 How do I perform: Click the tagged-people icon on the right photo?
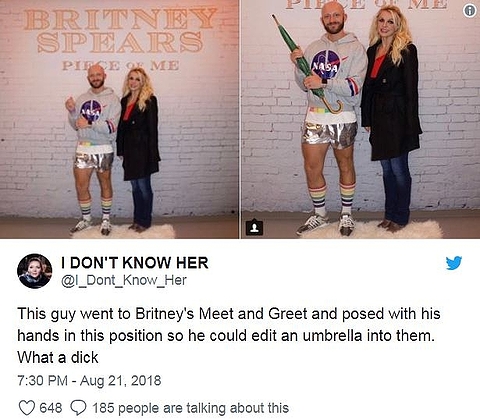coord(254,227)
